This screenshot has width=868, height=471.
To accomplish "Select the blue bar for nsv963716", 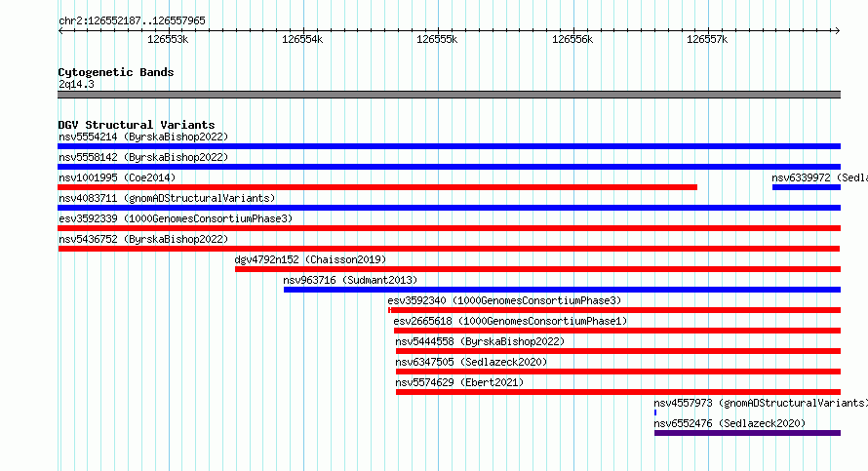I will tap(562, 290).
